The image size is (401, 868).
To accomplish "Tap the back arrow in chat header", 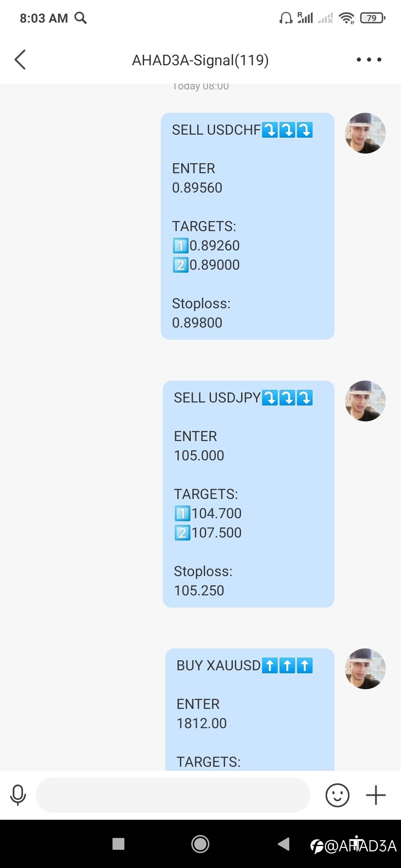I will 20,60.
